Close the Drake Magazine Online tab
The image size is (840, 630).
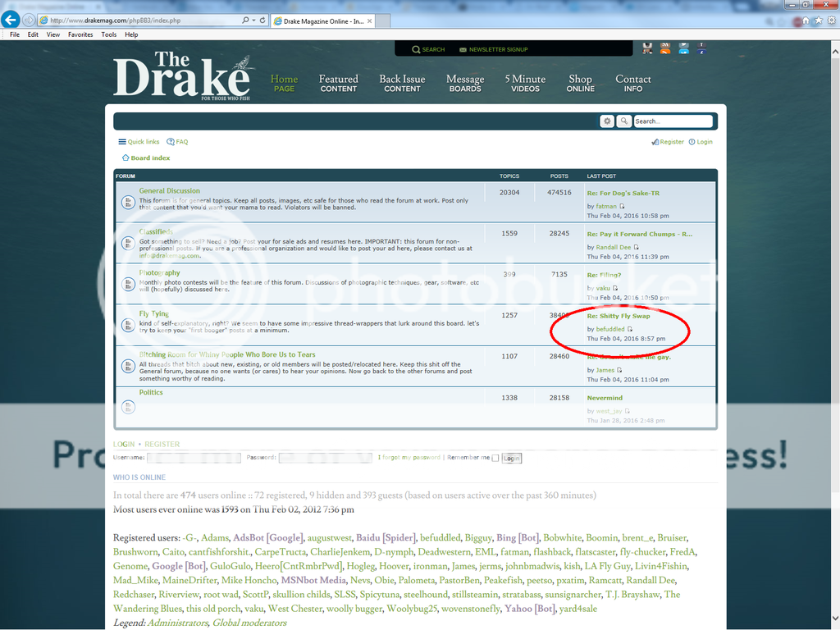coord(370,21)
